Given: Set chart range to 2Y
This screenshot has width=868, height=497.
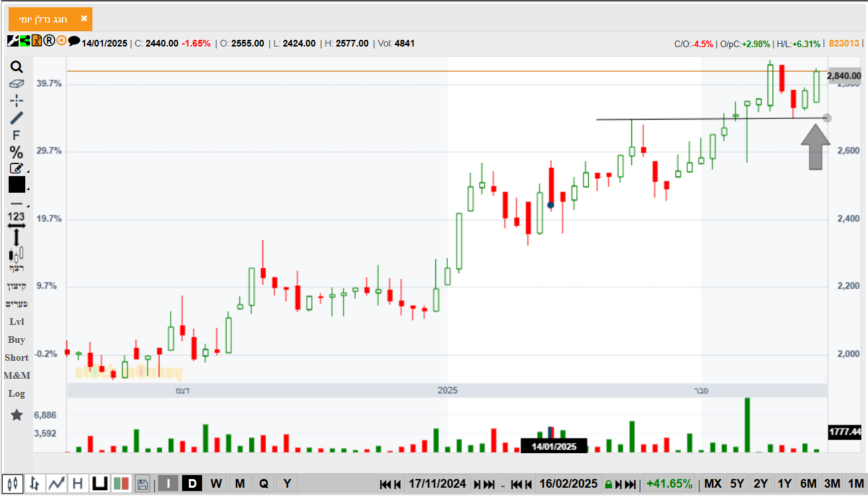Looking at the screenshot, I should click(761, 484).
